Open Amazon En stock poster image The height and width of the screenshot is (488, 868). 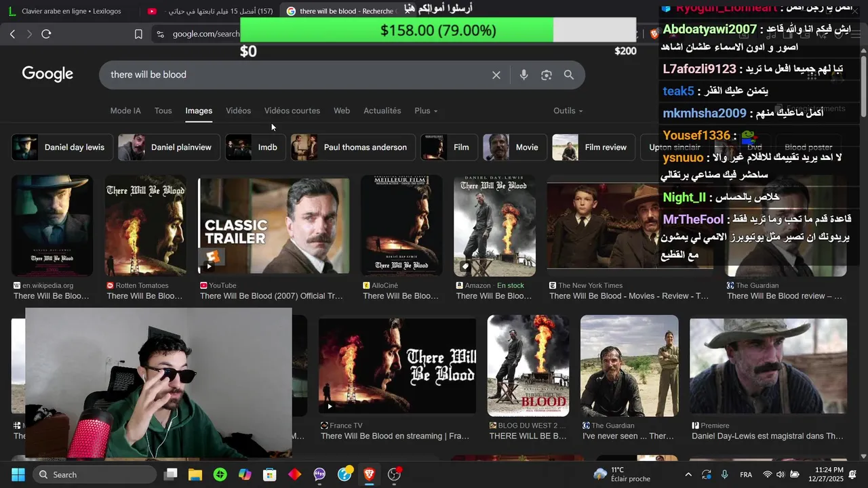(494, 226)
